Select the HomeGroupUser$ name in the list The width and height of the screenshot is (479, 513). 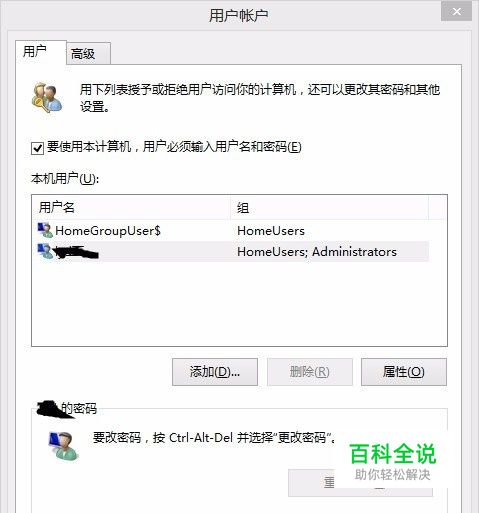(108, 231)
